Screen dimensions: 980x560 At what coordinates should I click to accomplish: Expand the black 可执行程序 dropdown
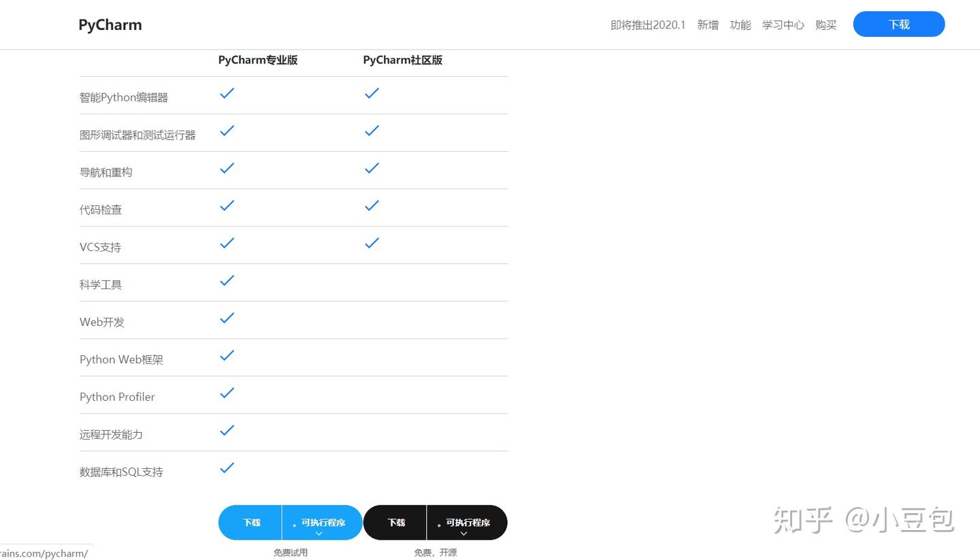[468, 523]
